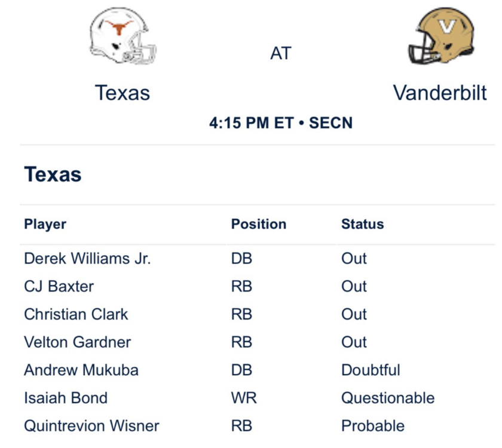Click the Vanderbilt helmet icon

click(441, 37)
